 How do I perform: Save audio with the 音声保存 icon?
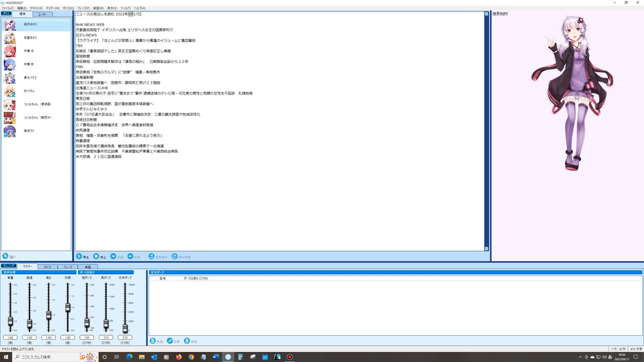pos(152,256)
